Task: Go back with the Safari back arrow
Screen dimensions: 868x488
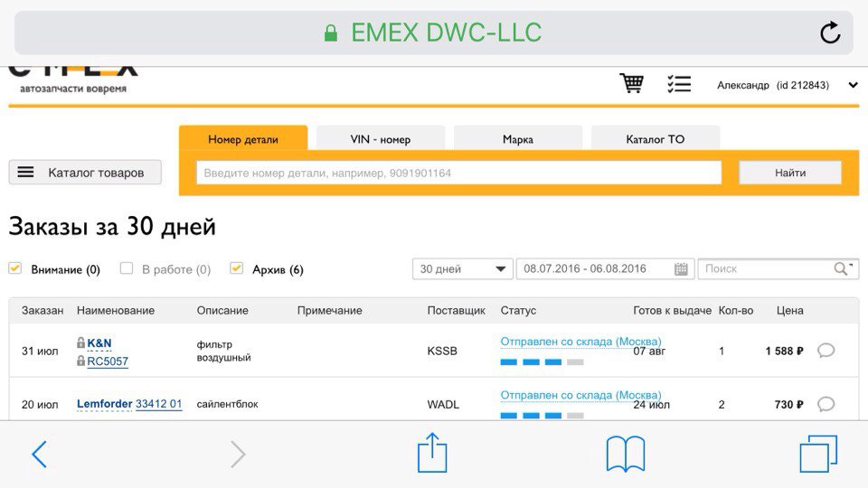Action: point(39,455)
